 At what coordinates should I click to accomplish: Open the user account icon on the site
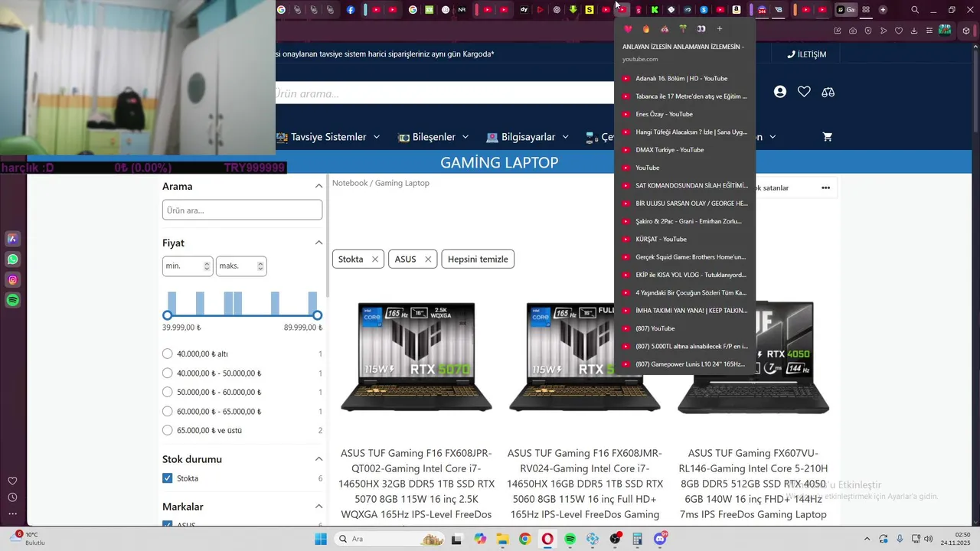(x=780, y=92)
